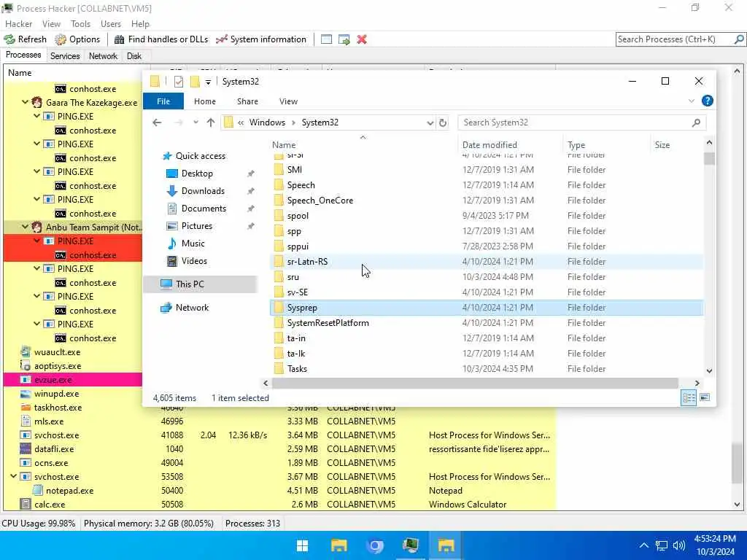The width and height of the screenshot is (747, 560).
Task: Select the evzue.exe process row
Action: coord(72,379)
